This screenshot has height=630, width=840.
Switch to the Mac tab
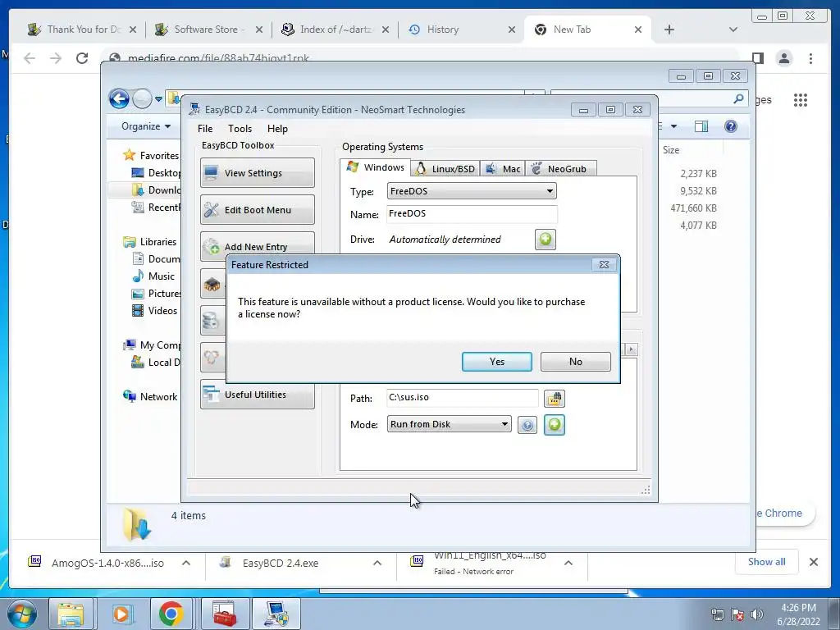pyautogui.click(x=503, y=169)
